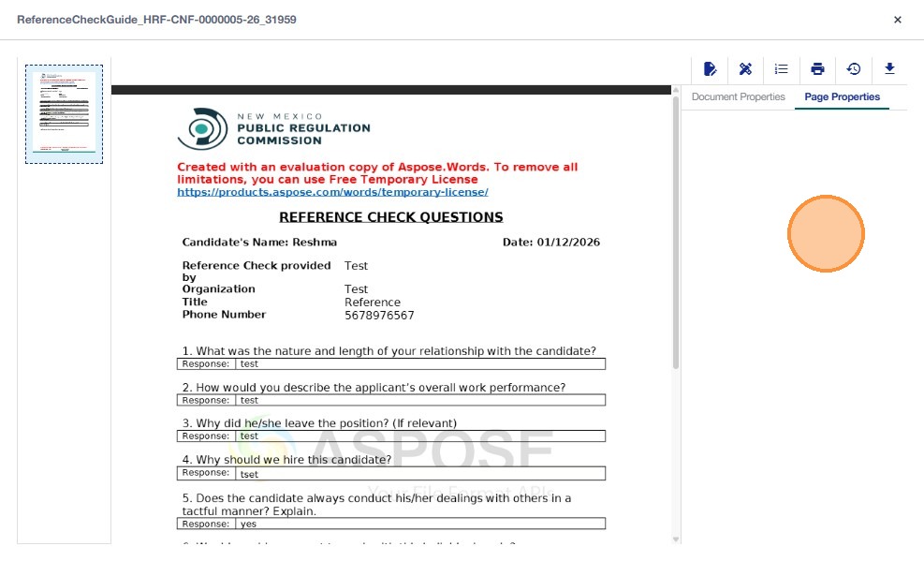Select the page 1 thumbnail in sidebar
The width and height of the screenshot is (924, 561).
pyautogui.click(x=65, y=113)
